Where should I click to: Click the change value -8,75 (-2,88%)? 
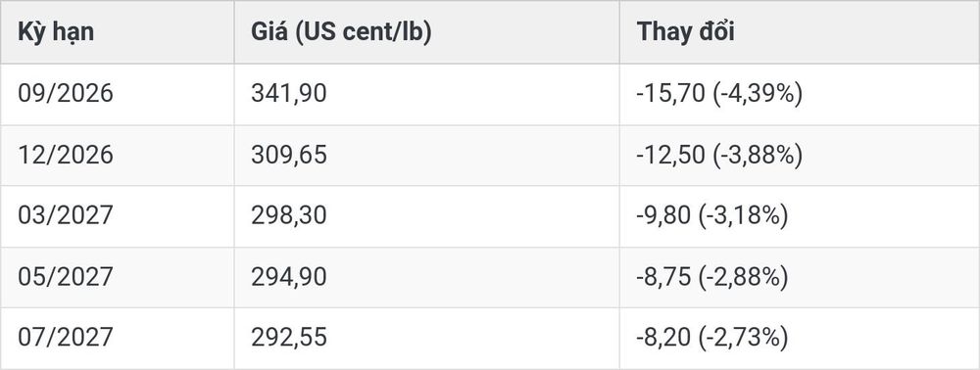(x=711, y=276)
